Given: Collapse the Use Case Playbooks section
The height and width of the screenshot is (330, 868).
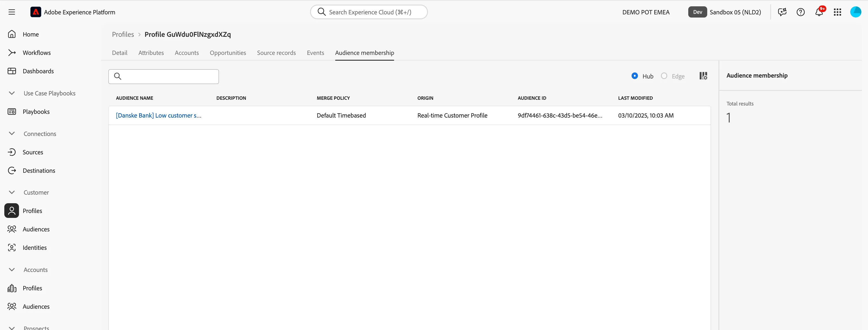Looking at the screenshot, I should coord(12,93).
